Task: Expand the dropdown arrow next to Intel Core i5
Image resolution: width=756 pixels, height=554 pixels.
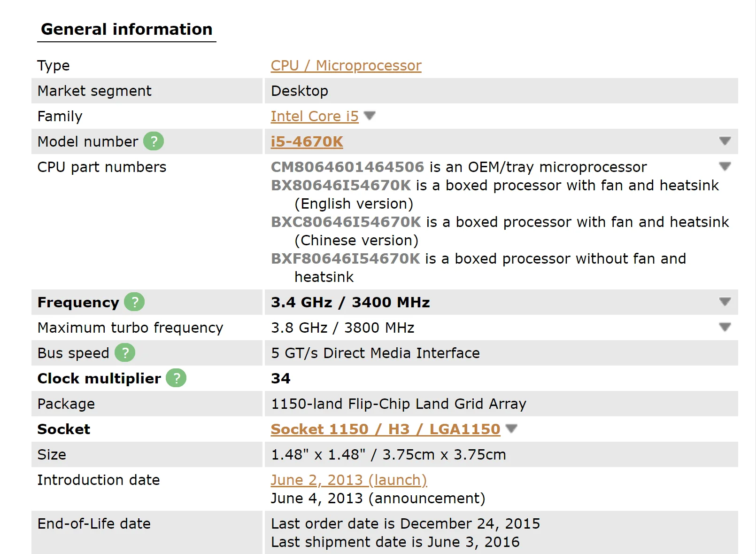Action: 370,116
